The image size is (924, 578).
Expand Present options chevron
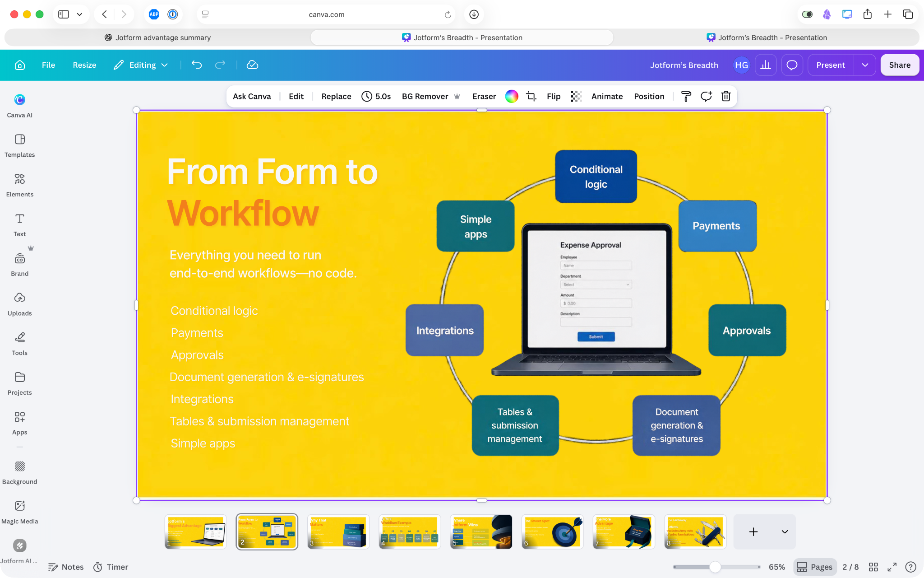(x=865, y=65)
